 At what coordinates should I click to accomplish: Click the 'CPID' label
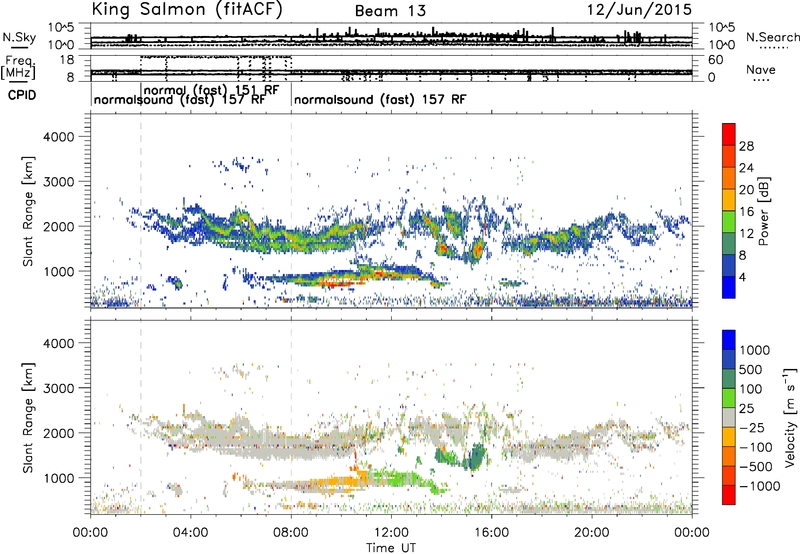click(x=22, y=95)
